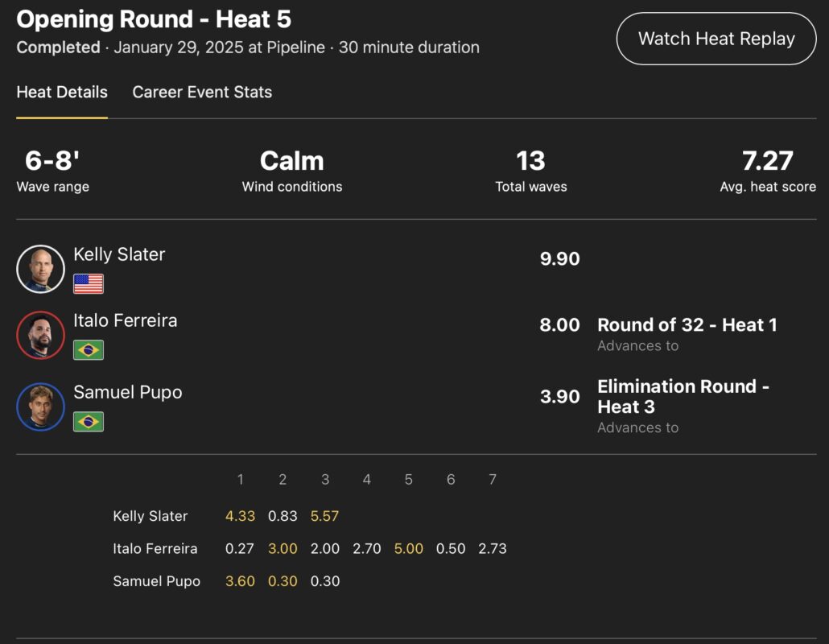829x644 pixels.
Task: Select Italo Ferreira's 5.00 wave score
Action: (x=409, y=549)
